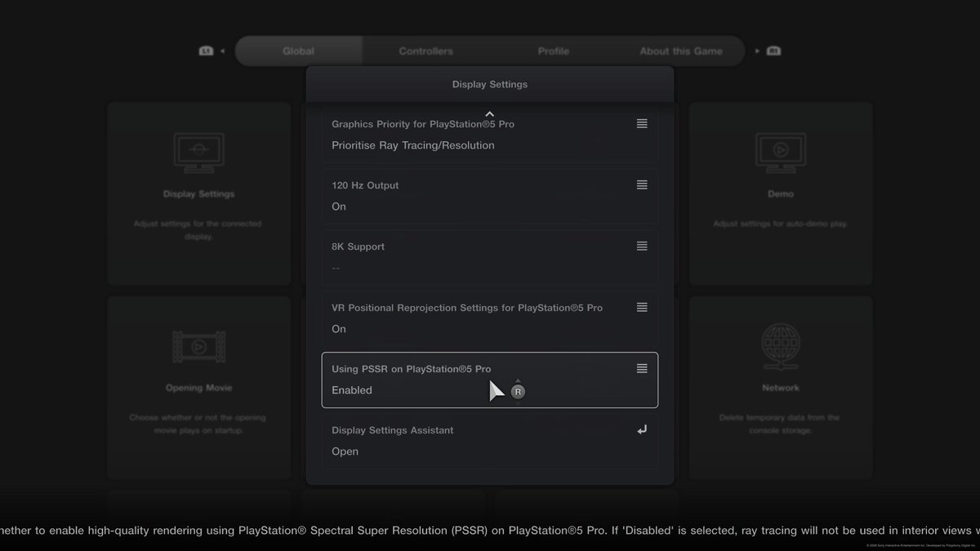Switch to the Controllers tab
This screenshot has height=551, width=980.
(425, 51)
